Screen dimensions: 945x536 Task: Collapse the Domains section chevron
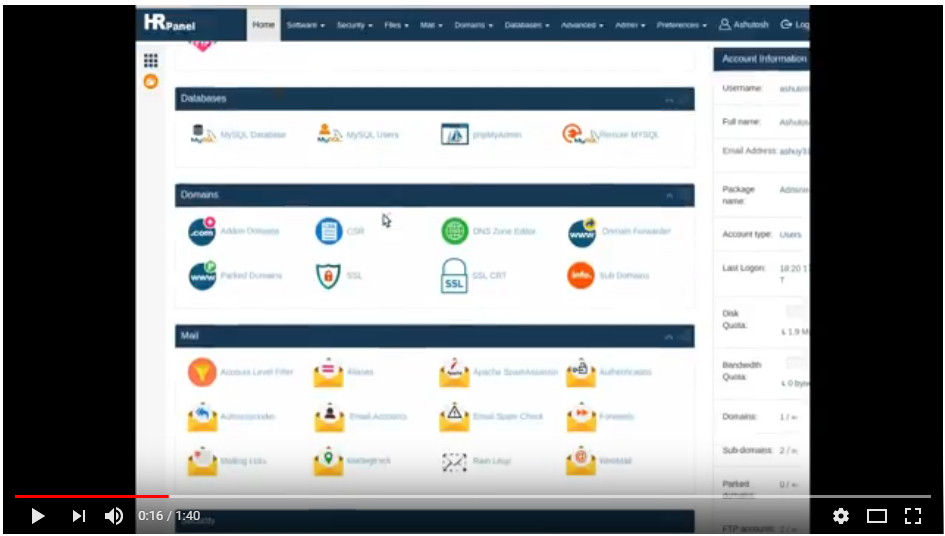(x=669, y=196)
